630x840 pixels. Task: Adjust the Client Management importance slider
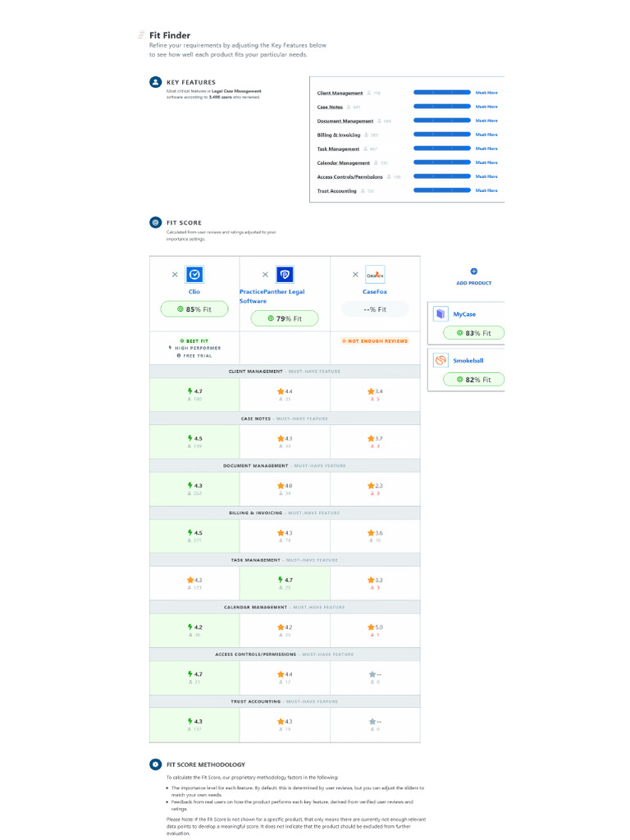[442, 93]
